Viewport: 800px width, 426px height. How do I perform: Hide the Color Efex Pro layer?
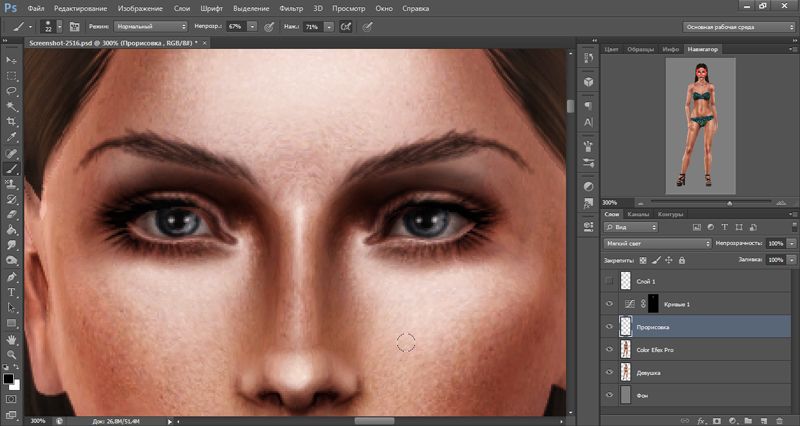609,349
